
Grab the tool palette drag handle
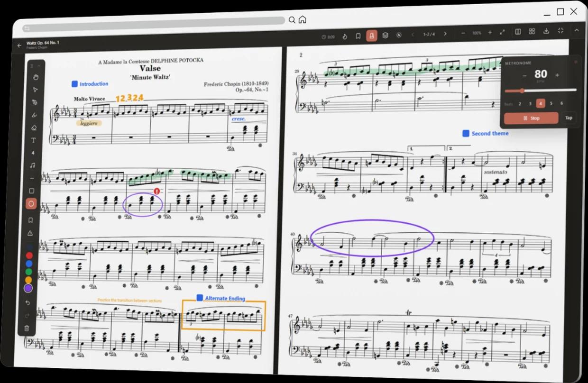(32, 66)
